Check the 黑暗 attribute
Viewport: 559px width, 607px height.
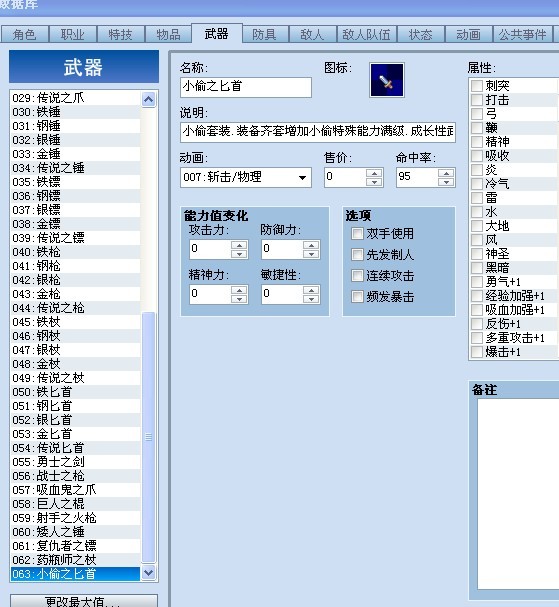477,268
